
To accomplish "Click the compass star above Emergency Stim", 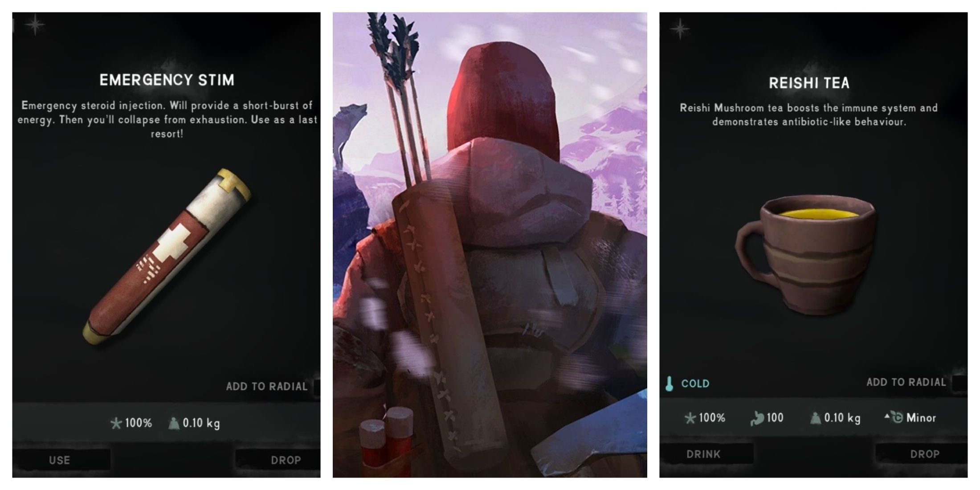I will click(35, 24).
